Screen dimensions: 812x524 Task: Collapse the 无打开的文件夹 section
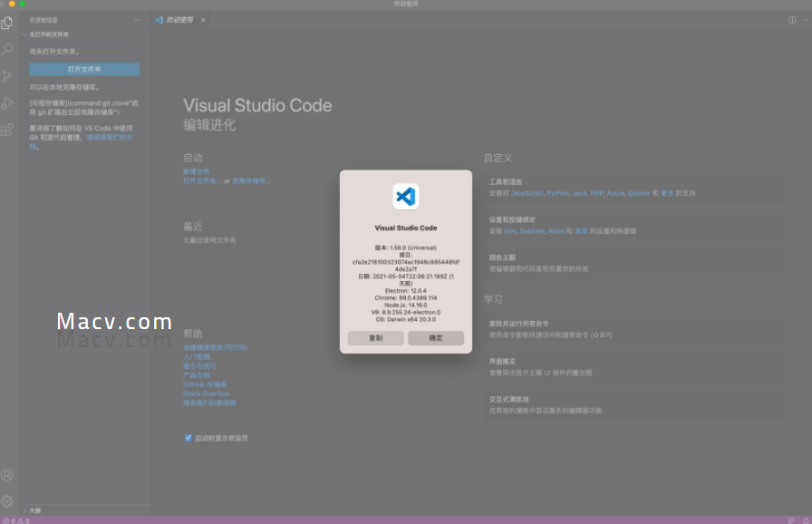(49, 34)
